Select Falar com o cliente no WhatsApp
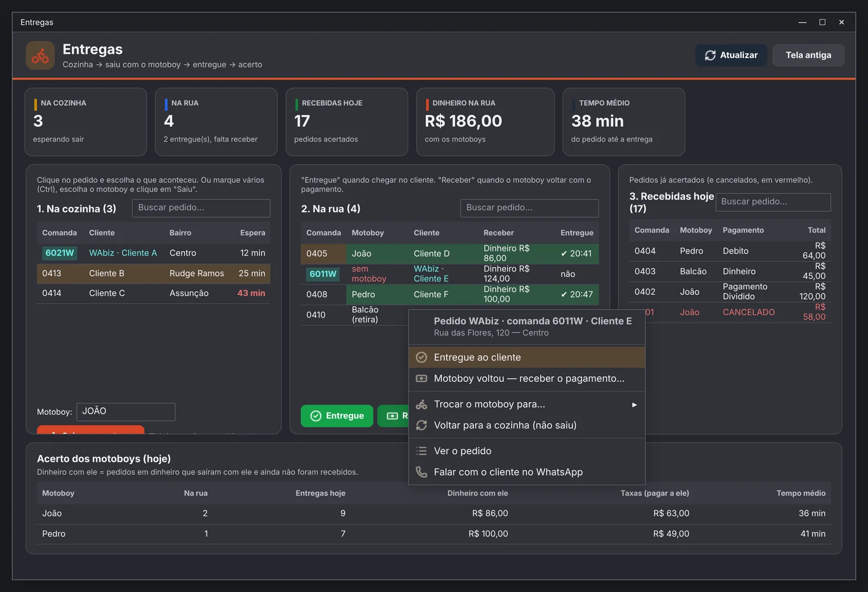The height and width of the screenshot is (592, 868). [x=527, y=472]
